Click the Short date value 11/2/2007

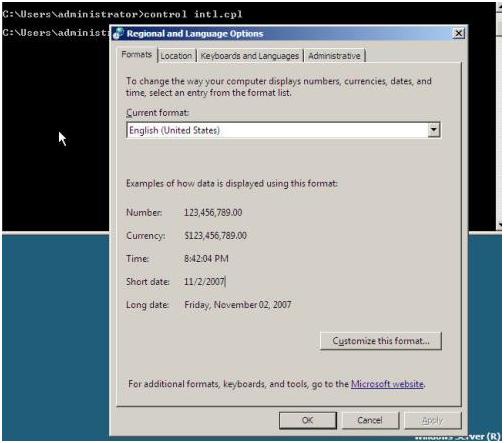click(x=204, y=282)
